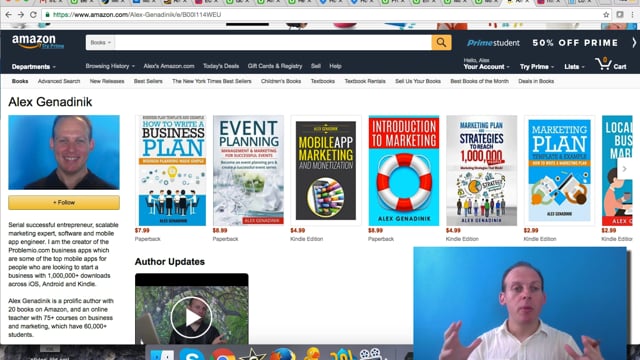Screen dimensions: 640x360
Task: Go to Gift Cards & Registry
Action: coord(275,66)
